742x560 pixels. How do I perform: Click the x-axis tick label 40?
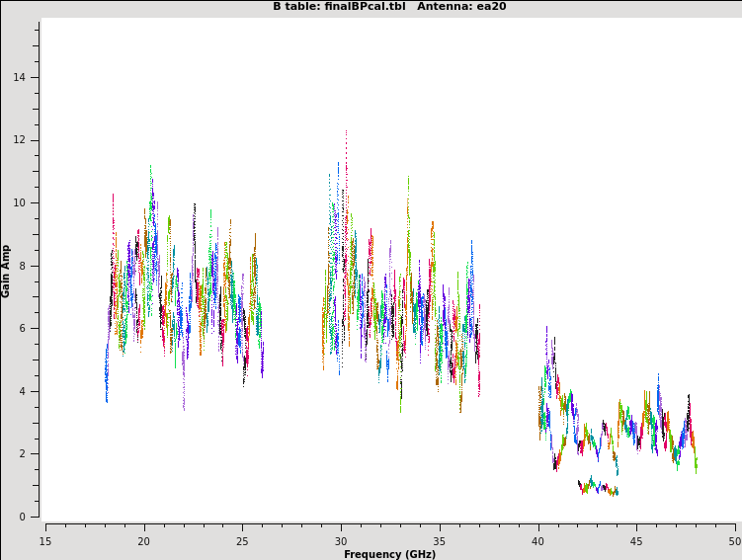pos(538,541)
